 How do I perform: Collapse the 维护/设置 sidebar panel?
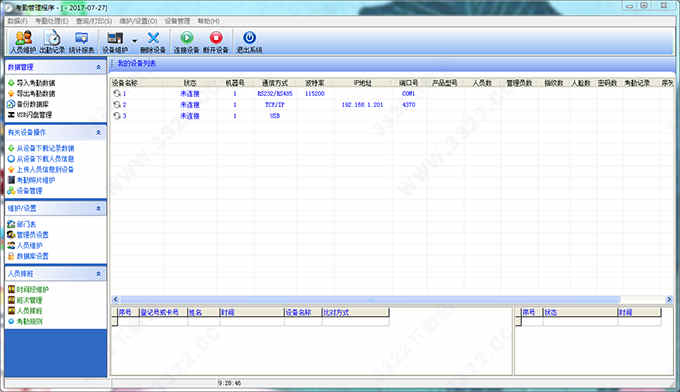click(98, 209)
